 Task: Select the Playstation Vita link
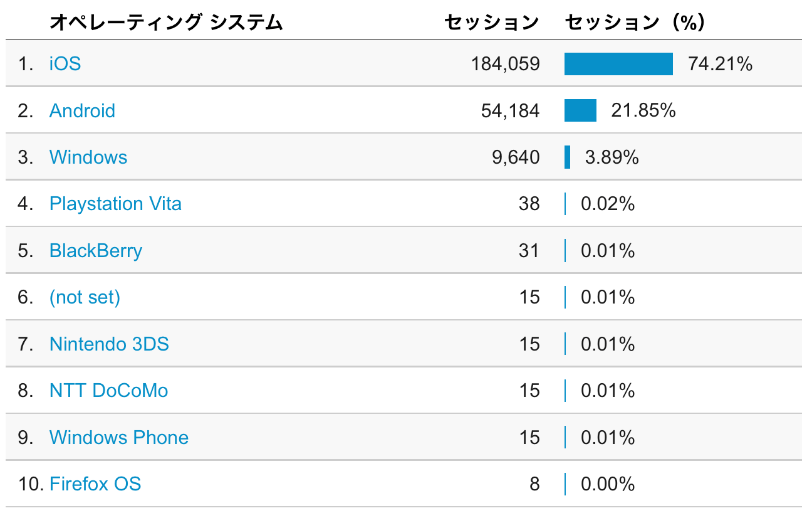(x=115, y=204)
